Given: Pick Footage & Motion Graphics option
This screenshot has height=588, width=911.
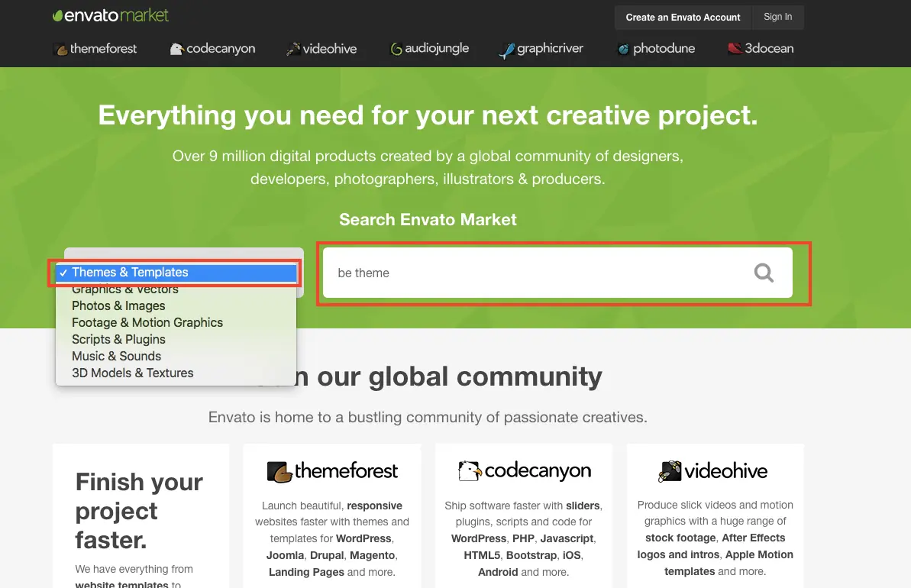Looking at the screenshot, I should (176, 322).
